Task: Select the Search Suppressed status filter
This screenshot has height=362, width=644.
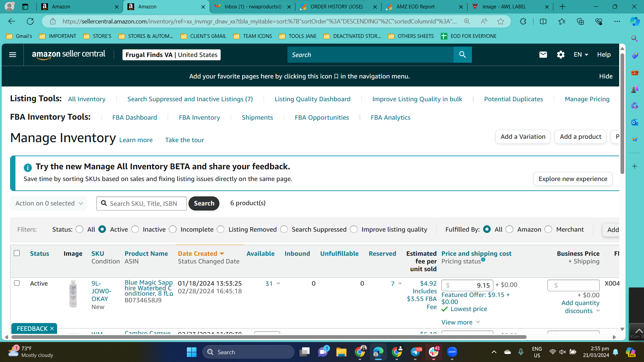Action: 284,229
